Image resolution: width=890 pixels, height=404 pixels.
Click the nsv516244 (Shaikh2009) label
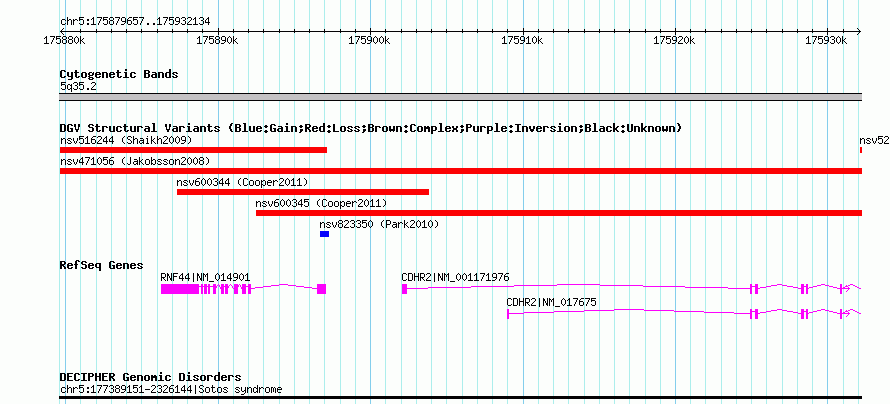pyautogui.click(x=126, y=140)
